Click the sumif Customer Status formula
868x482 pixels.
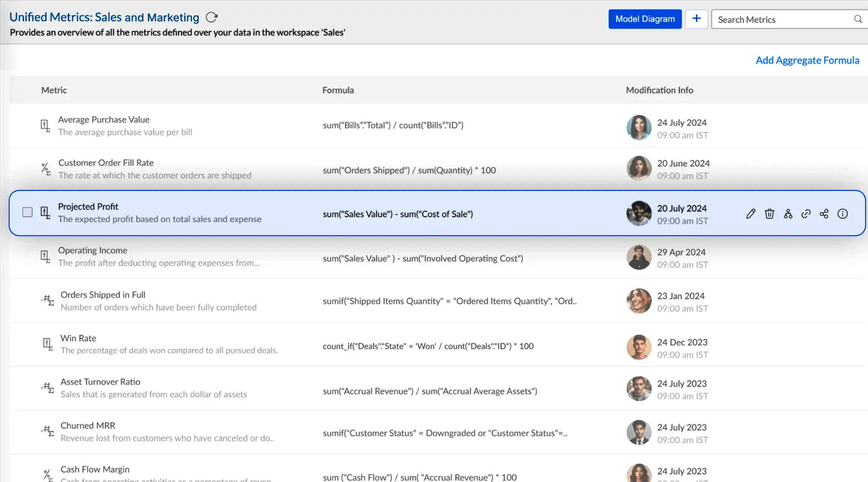tap(445, 433)
